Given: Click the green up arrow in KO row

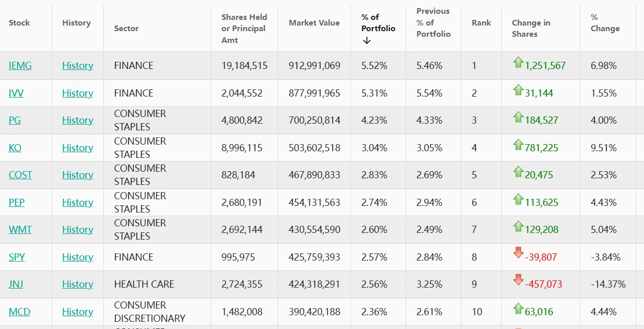Looking at the screenshot, I should pyautogui.click(x=518, y=145).
